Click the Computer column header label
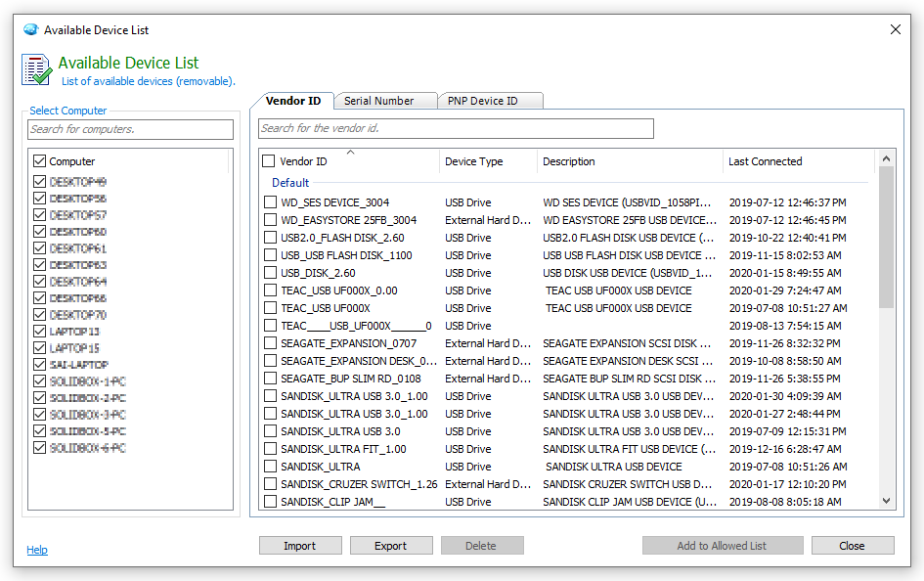This screenshot has width=924, height=581. click(x=72, y=160)
